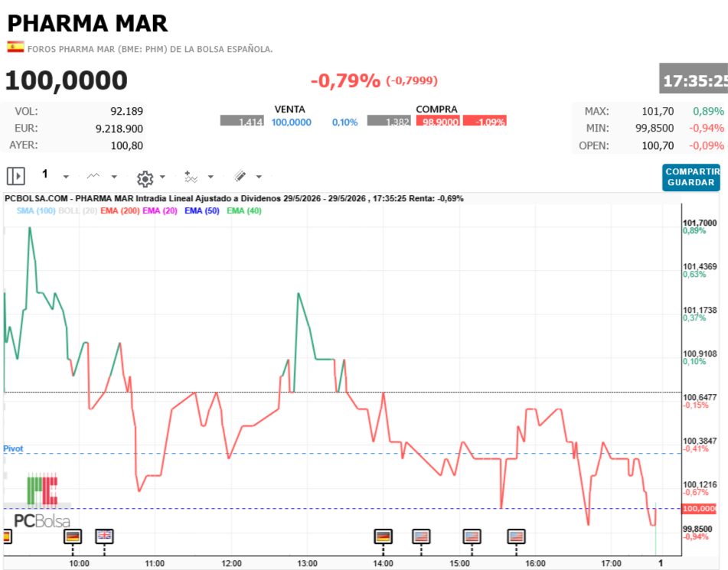Viewport: 728px width, 570px height.
Task: Click the add indicators icon
Action: tap(191, 177)
